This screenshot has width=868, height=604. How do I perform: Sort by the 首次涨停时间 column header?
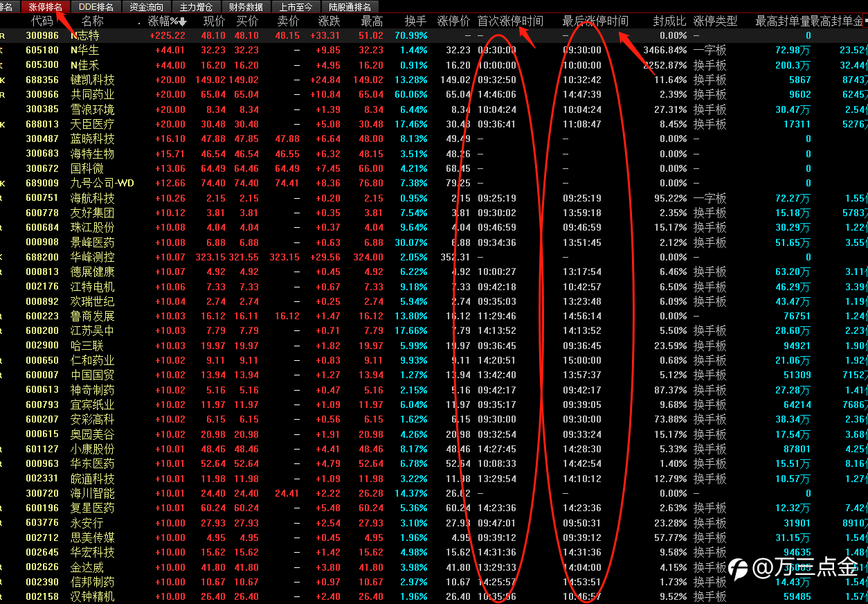point(510,21)
